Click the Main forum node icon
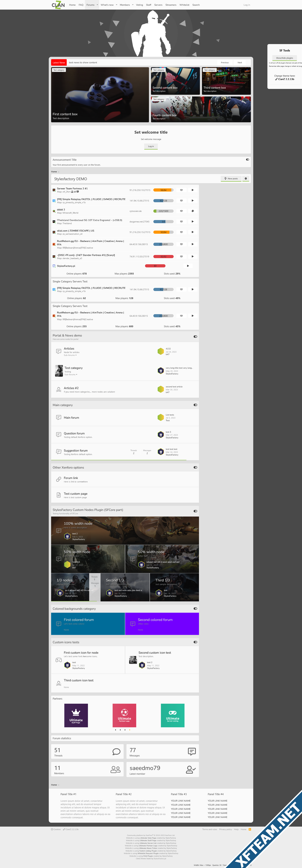This screenshot has height=868, width=302. point(59,418)
